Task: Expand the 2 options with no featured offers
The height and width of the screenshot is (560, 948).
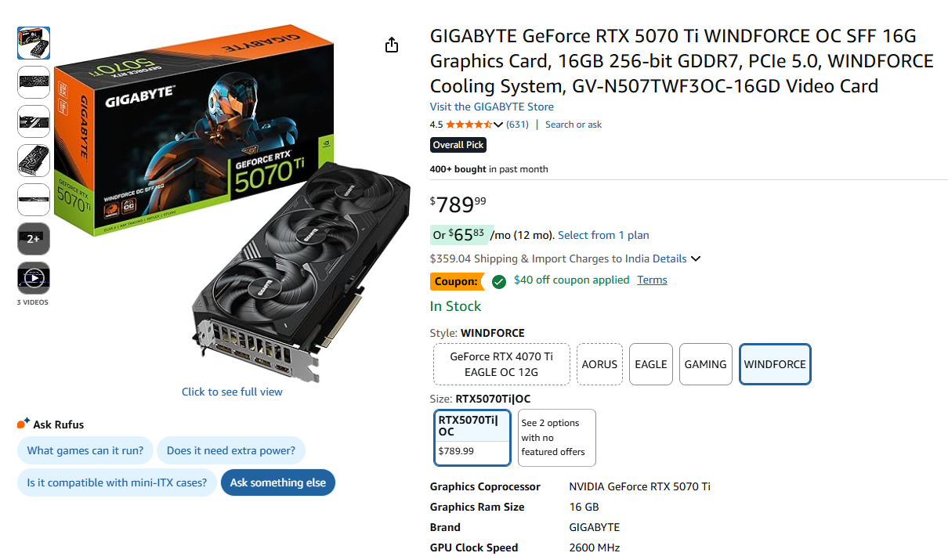Action: 556,437
